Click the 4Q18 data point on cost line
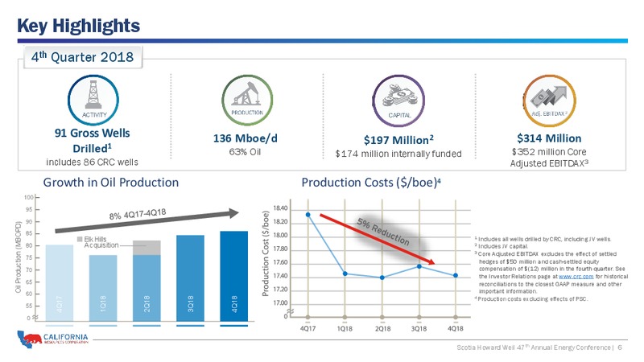This screenshot has width=644, height=362. 456,275
